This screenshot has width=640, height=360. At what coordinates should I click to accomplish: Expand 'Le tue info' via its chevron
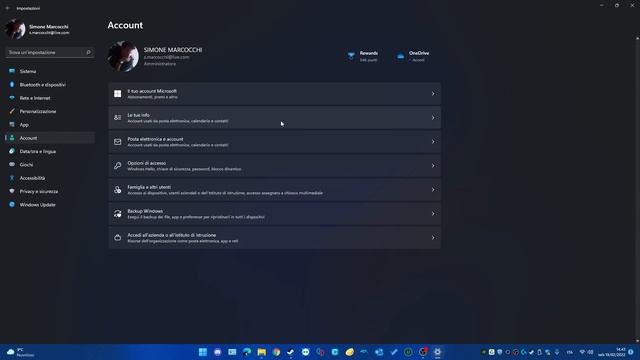pos(433,118)
